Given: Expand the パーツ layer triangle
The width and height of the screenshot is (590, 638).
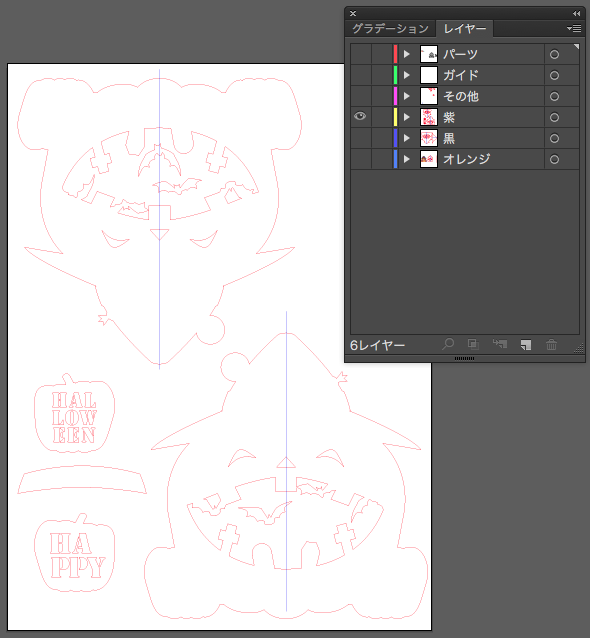Looking at the screenshot, I should click(x=406, y=54).
